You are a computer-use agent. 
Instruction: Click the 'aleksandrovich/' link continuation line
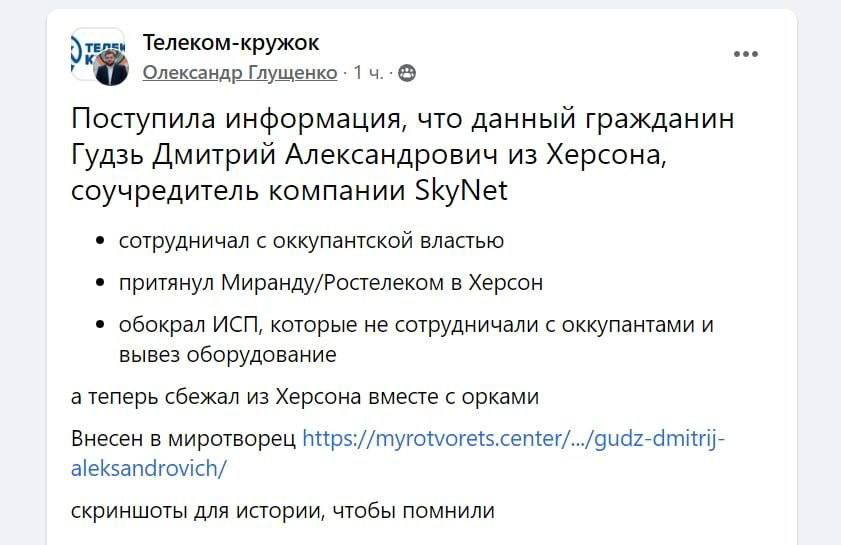(149, 467)
